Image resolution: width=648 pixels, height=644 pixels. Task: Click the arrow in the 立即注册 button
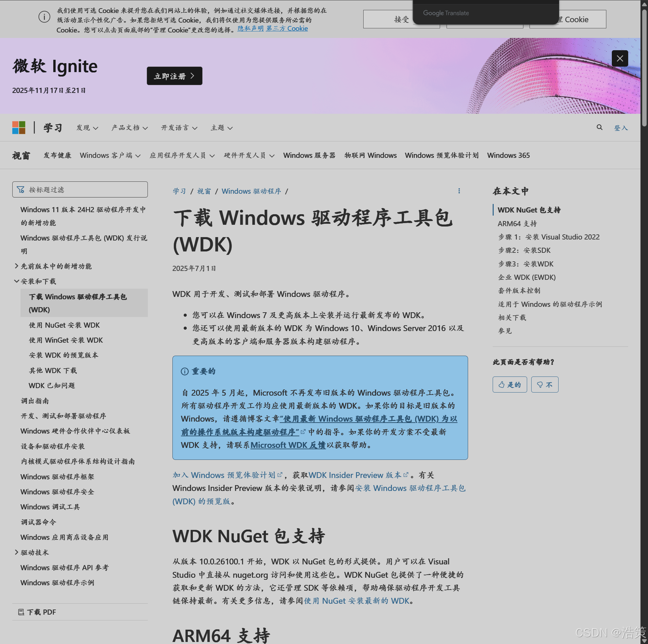[x=193, y=76]
